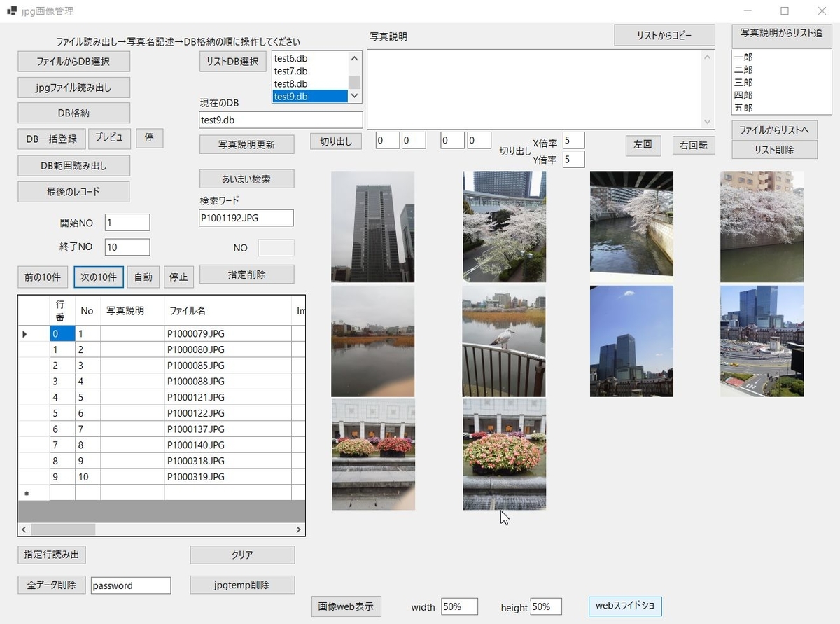This screenshot has height=624, width=840.
Task: Click 写真説明 large text area
Action: (x=541, y=89)
